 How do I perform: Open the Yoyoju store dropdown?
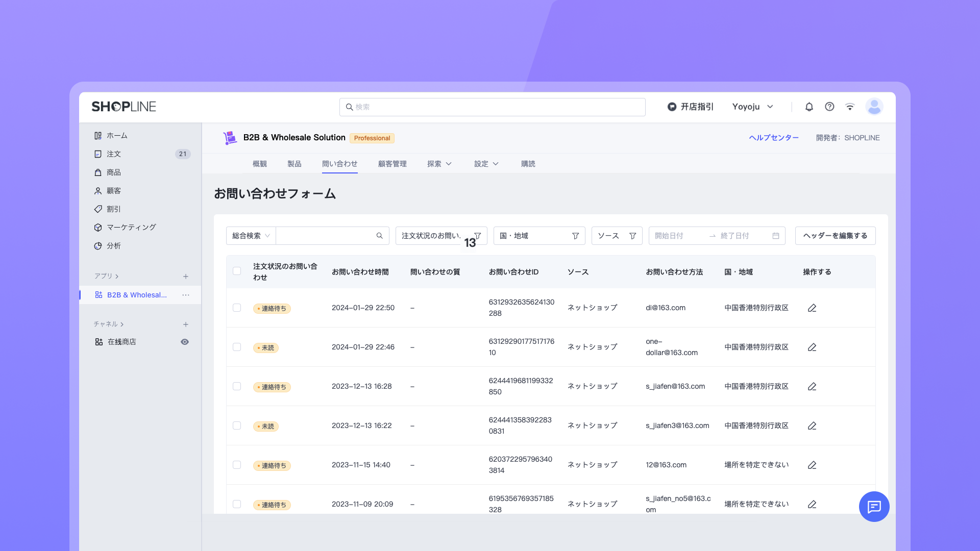(x=753, y=107)
